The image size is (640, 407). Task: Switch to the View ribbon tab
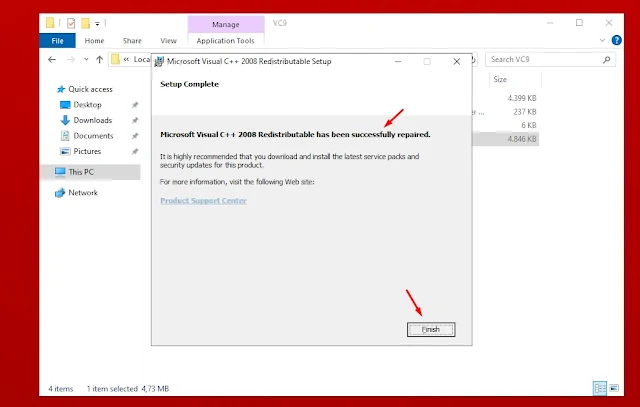pyautogui.click(x=168, y=41)
